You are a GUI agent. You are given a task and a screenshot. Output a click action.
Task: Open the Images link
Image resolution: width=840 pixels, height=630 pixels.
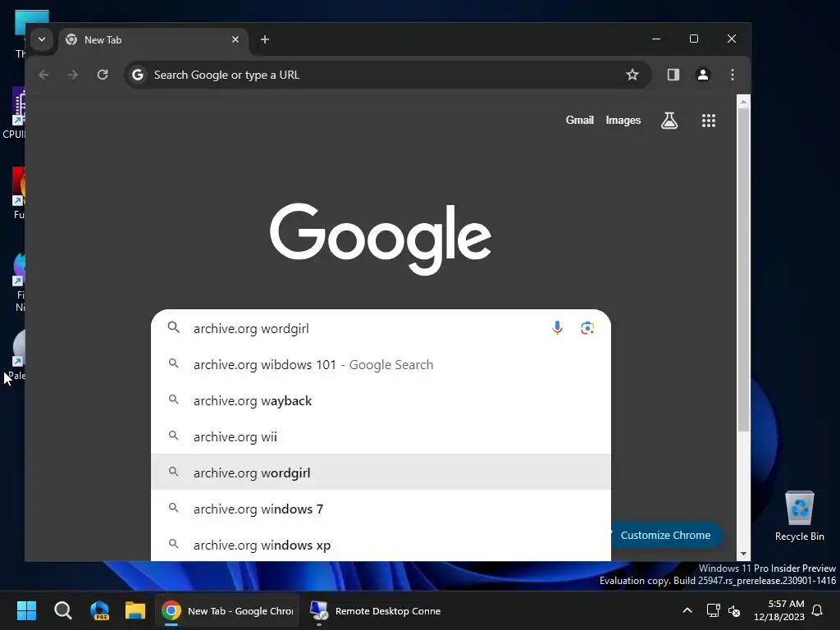[623, 121]
